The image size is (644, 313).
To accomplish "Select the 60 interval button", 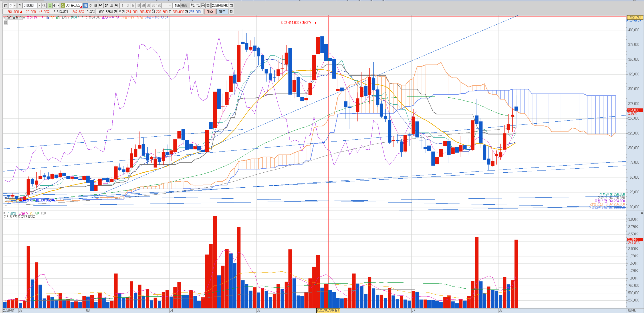I will pyautogui.click(x=153, y=5).
